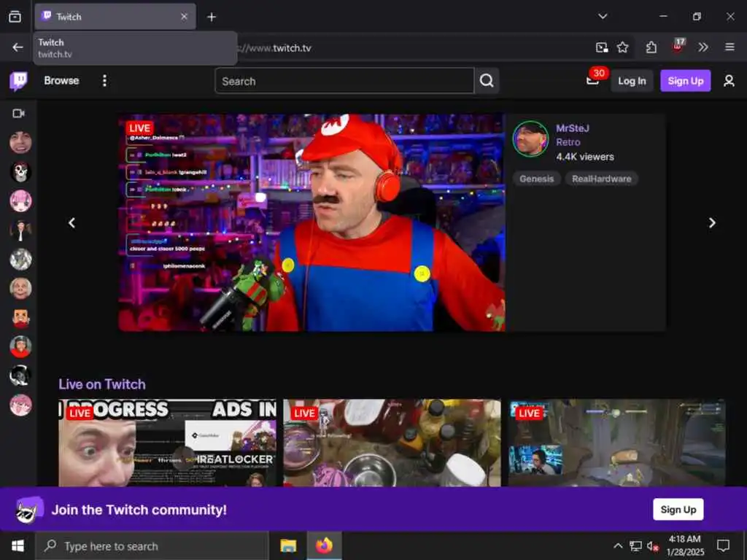Open the Ads In Progress live stream thumbnail
The width and height of the screenshot is (747, 560).
pos(167,443)
